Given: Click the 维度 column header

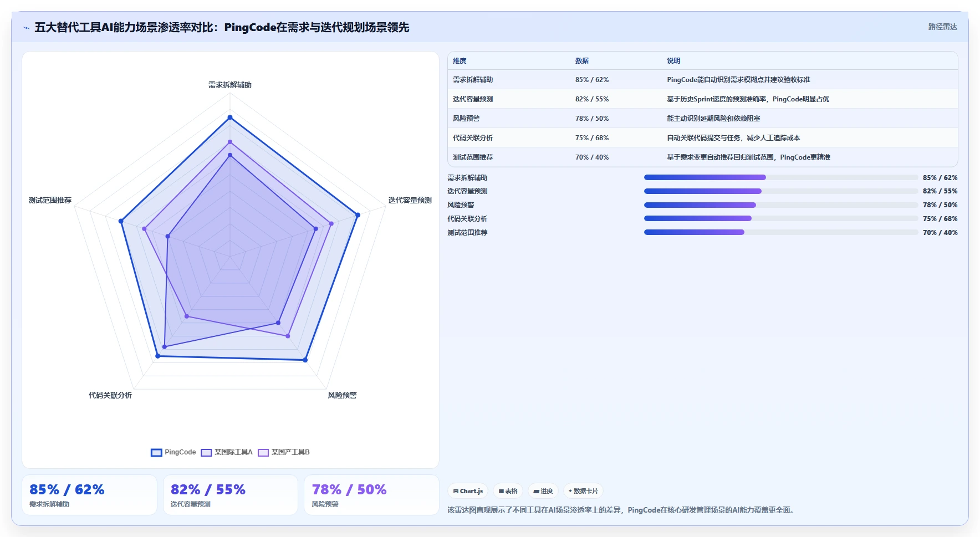Looking at the screenshot, I should coord(460,61).
